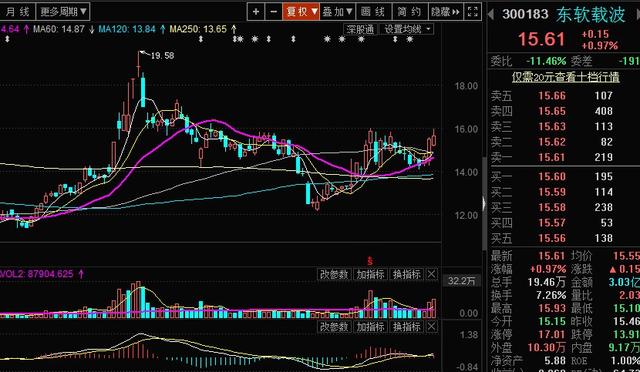Select the 画线 drawing tool button
The image size is (640, 372).
(373, 11)
